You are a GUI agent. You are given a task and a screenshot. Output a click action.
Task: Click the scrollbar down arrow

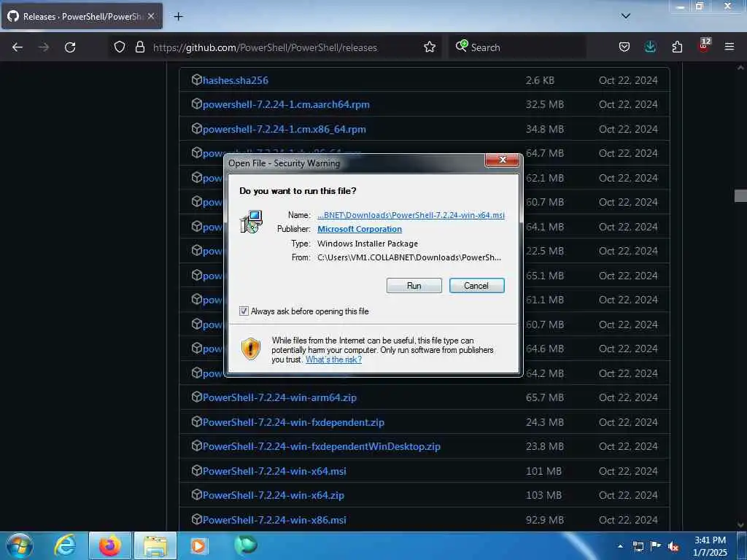740,525
